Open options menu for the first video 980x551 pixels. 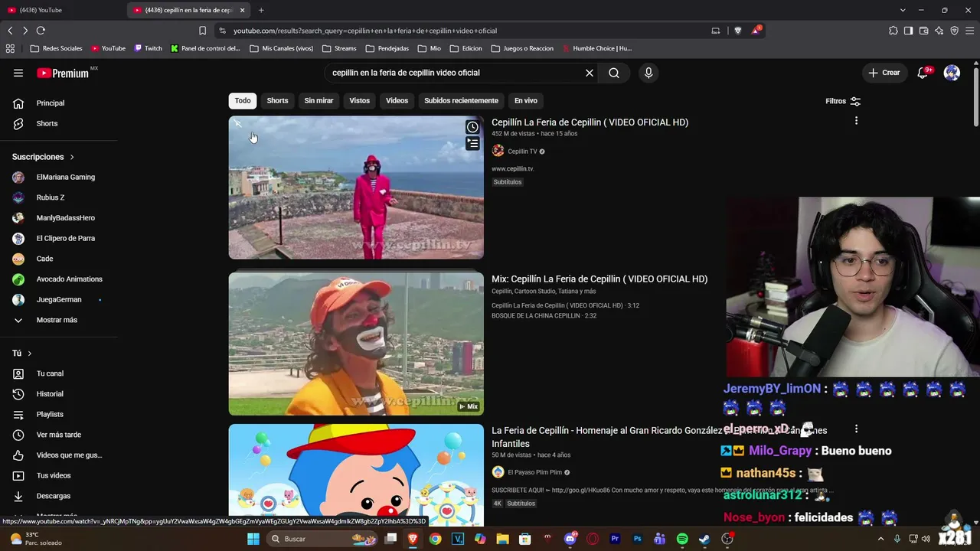coord(856,121)
